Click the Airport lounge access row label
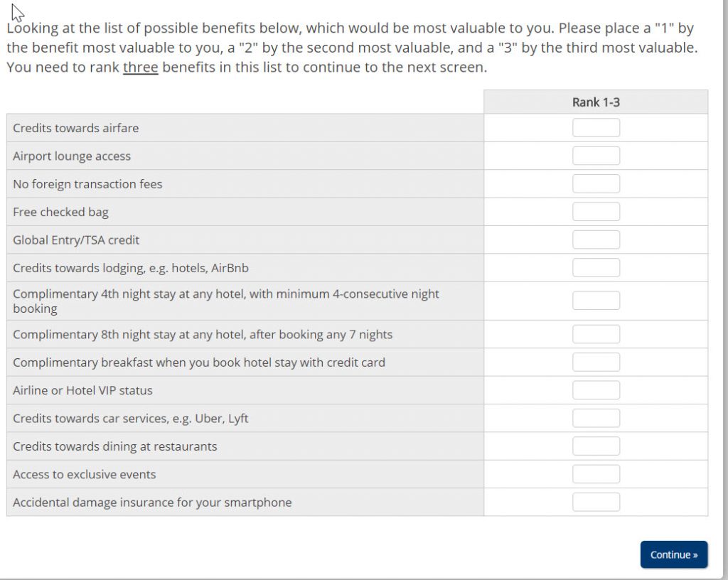Screen dimensions: 728x580 pos(72,156)
